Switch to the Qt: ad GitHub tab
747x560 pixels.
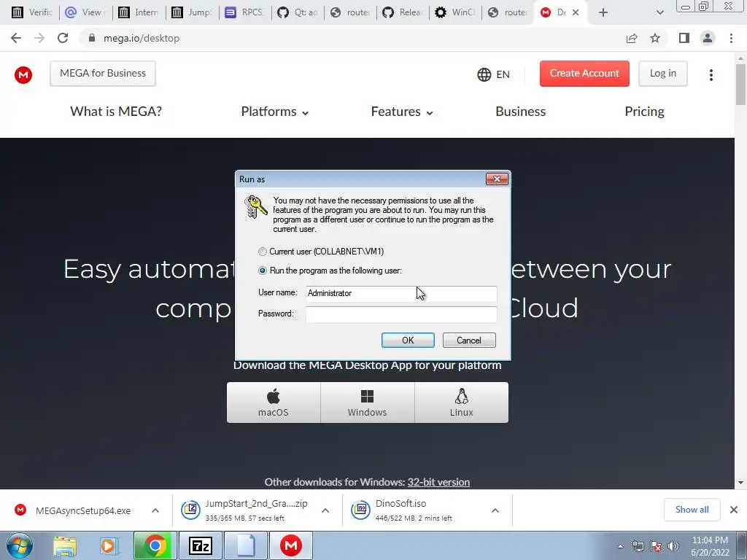click(x=298, y=12)
